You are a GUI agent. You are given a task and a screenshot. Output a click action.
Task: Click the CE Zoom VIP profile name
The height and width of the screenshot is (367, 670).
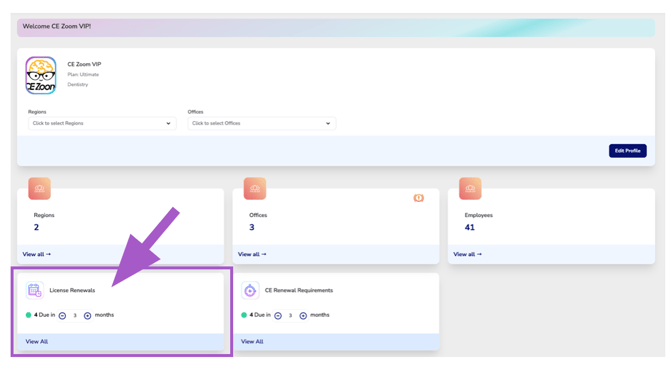pos(84,65)
